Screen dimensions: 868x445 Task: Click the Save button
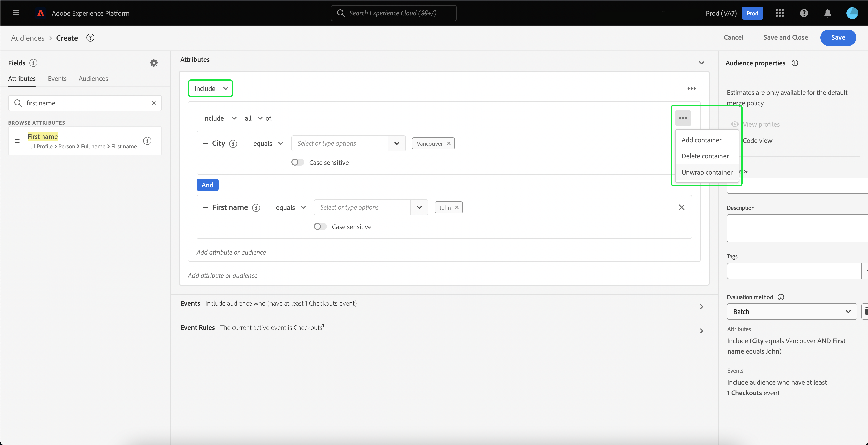[x=838, y=37]
